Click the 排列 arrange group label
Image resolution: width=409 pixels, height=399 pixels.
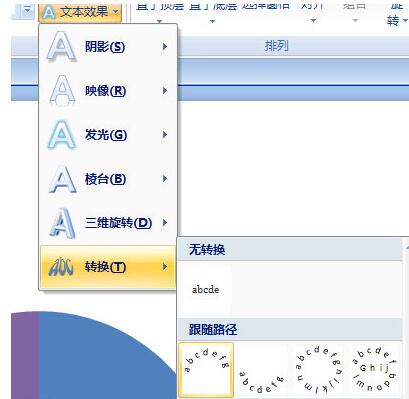[x=276, y=46]
